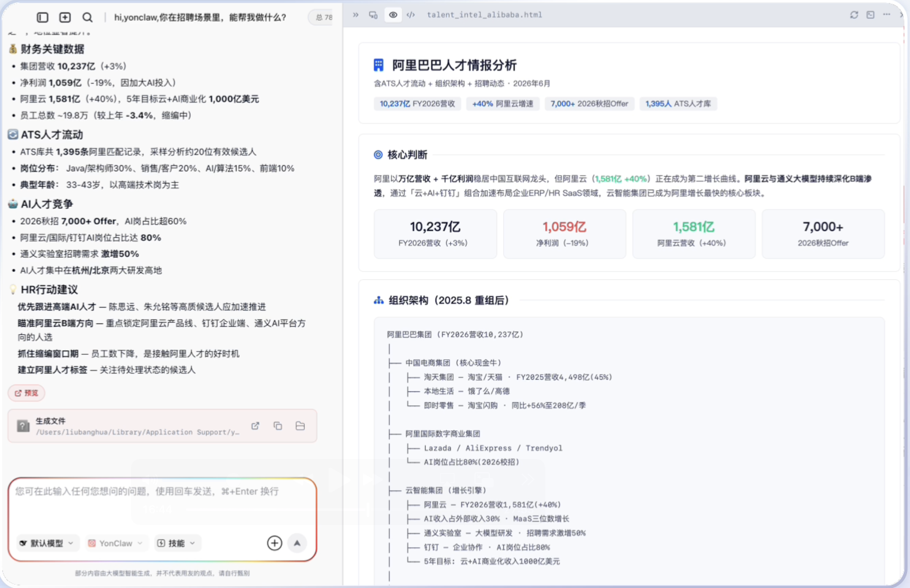Click the 阿里巴巴人才情报分析 heading

tap(454, 65)
